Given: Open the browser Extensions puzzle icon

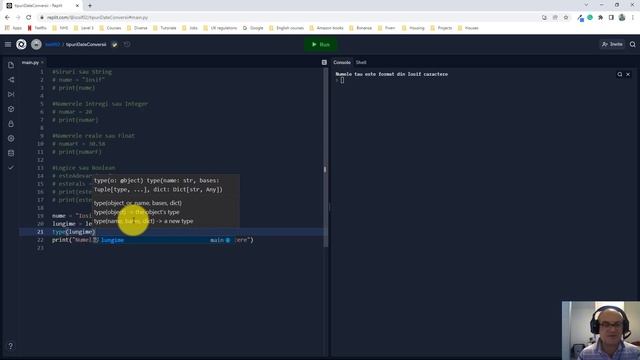Looking at the screenshot, I should 600,18.
